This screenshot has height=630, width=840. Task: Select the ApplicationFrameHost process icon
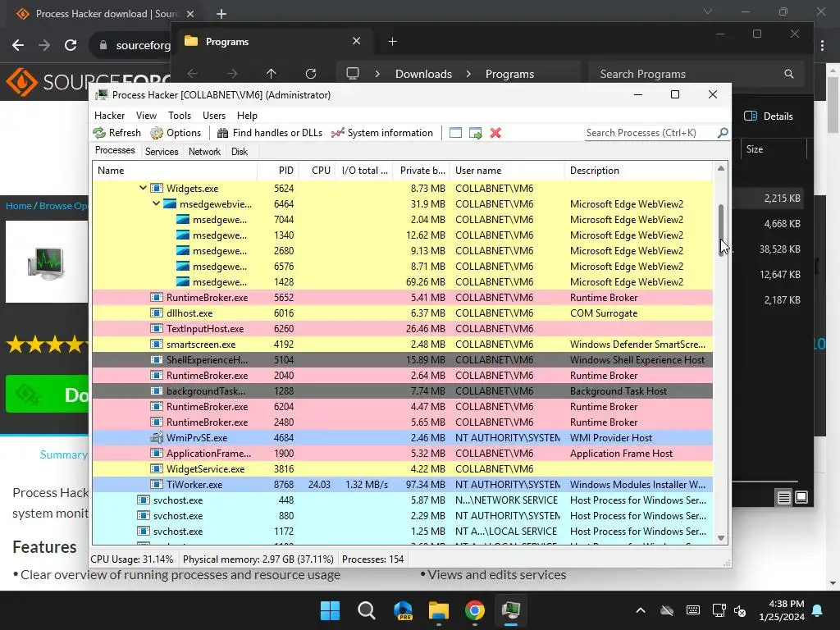pyautogui.click(x=157, y=453)
